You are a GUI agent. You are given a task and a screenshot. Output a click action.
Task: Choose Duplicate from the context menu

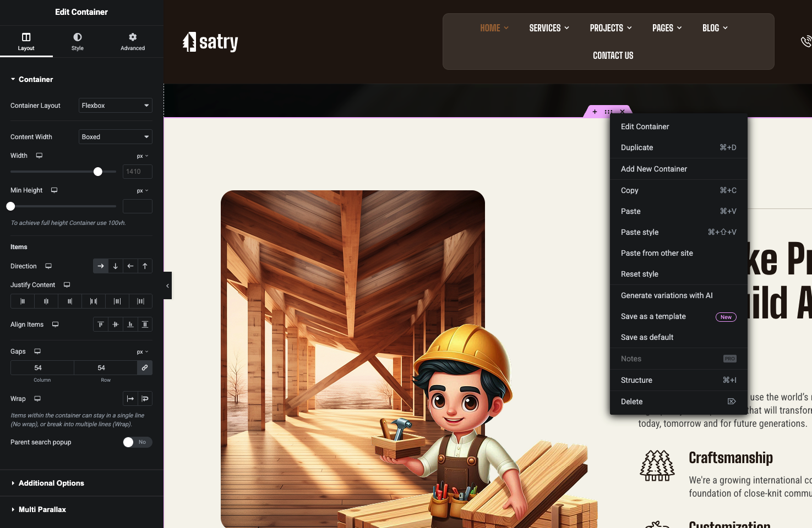[637, 147]
